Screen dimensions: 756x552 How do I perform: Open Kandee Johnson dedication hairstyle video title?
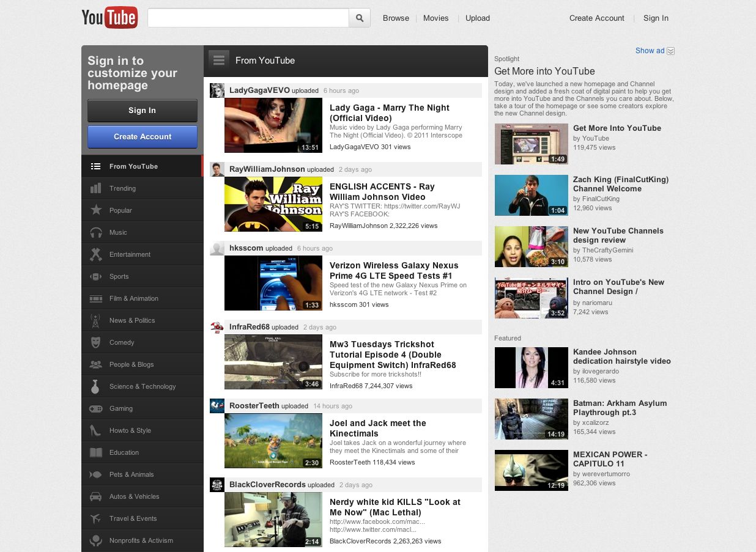[622, 356]
